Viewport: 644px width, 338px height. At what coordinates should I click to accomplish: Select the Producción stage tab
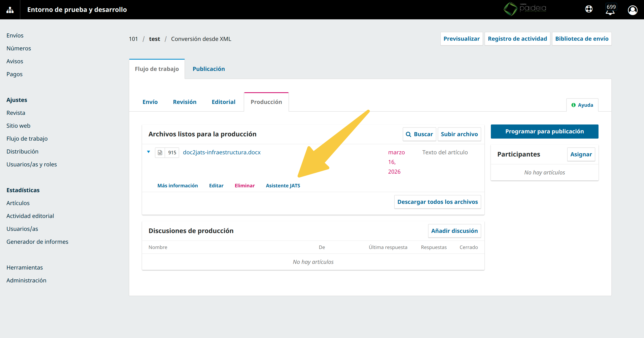[266, 102]
